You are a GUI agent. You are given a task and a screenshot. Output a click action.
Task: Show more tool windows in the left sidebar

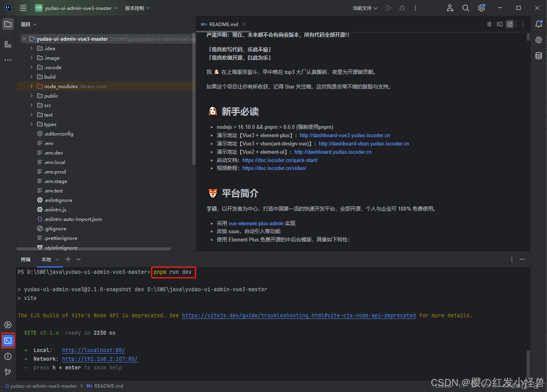click(8, 60)
